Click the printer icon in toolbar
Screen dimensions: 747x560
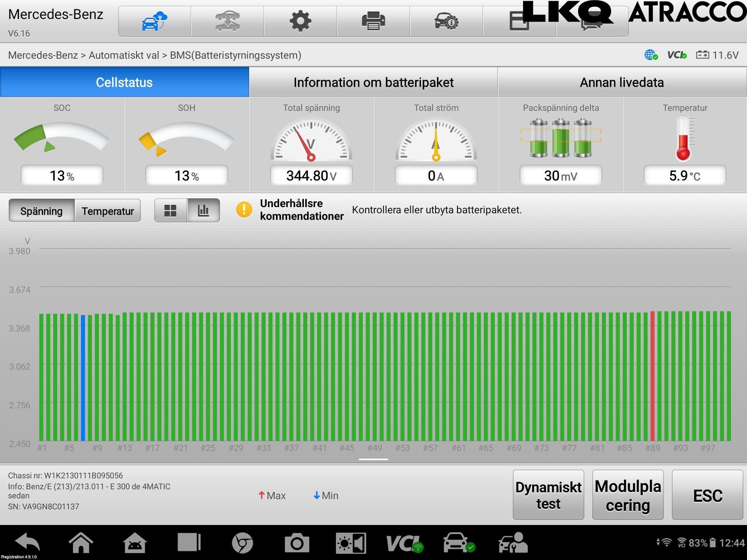coord(373,21)
